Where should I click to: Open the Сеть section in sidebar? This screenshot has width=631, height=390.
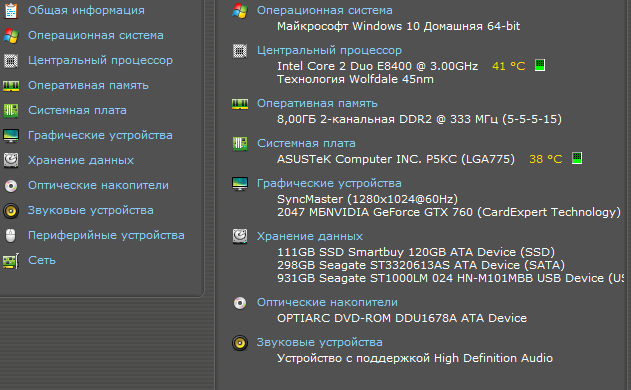click(42, 260)
